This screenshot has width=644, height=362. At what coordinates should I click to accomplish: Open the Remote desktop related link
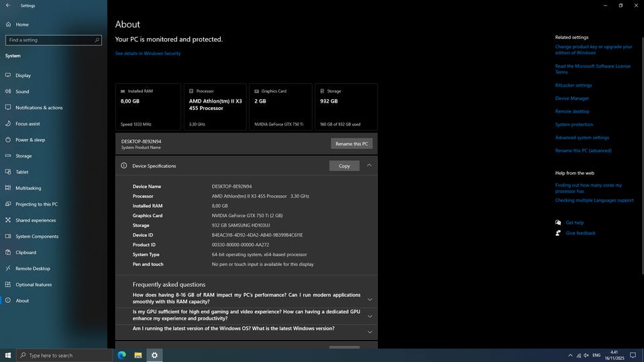pyautogui.click(x=572, y=111)
